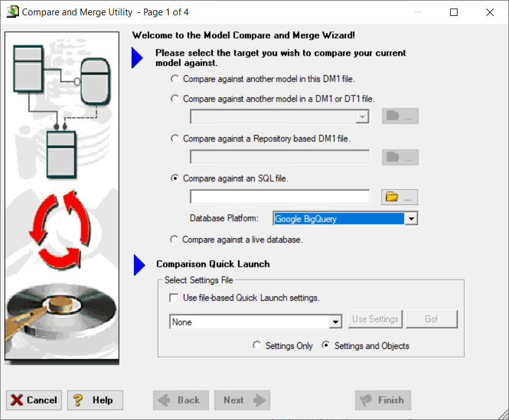Image resolution: width=509 pixels, height=420 pixels.
Task: Enable Use file-based Quick Launch settings checkbox
Action: pos(174,298)
